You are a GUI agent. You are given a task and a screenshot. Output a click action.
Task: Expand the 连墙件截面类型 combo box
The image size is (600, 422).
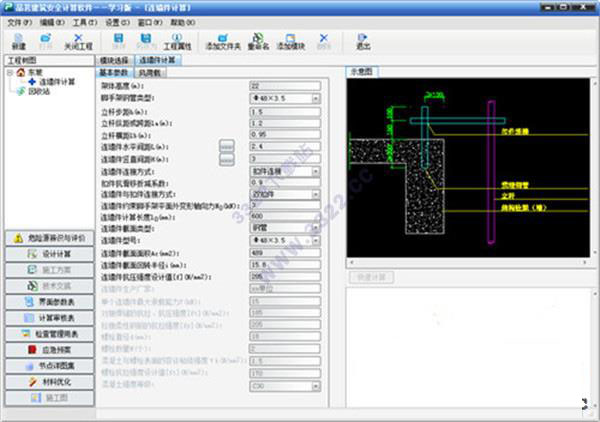(316, 228)
